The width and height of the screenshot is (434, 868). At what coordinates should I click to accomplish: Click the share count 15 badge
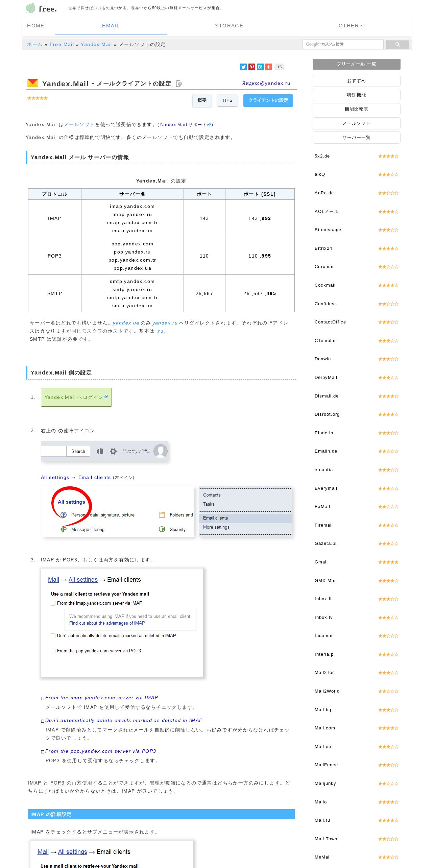(x=279, y=67)
